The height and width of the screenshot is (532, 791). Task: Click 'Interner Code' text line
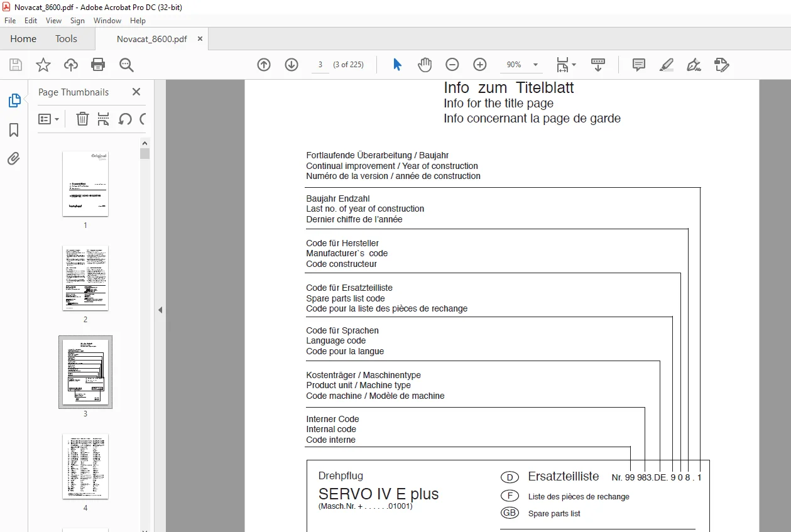[x=332, y=419]
